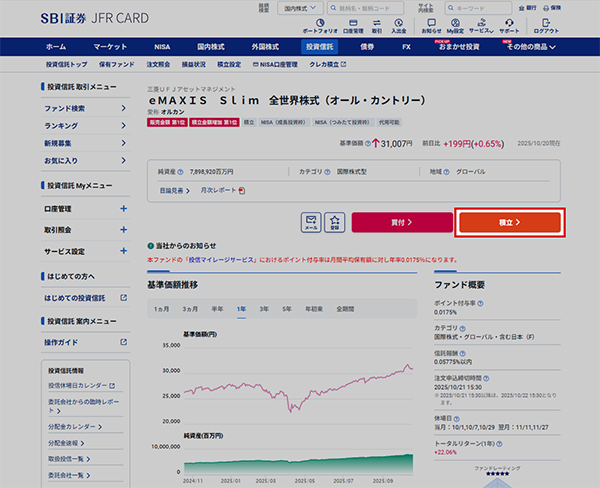600x488 pixels.
Task: Select the 外国株式 navigation tab
Action: [268, 47]
